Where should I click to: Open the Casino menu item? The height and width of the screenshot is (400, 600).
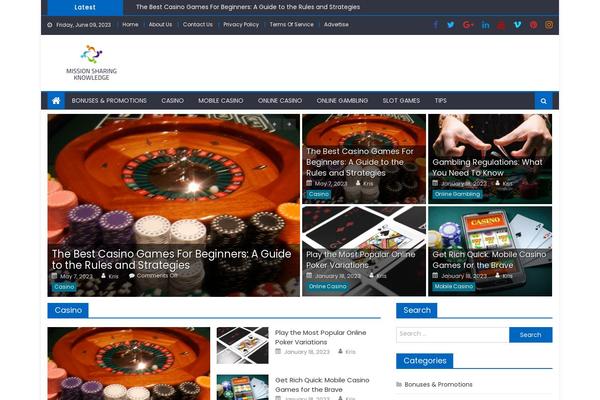tap(173, 101)
